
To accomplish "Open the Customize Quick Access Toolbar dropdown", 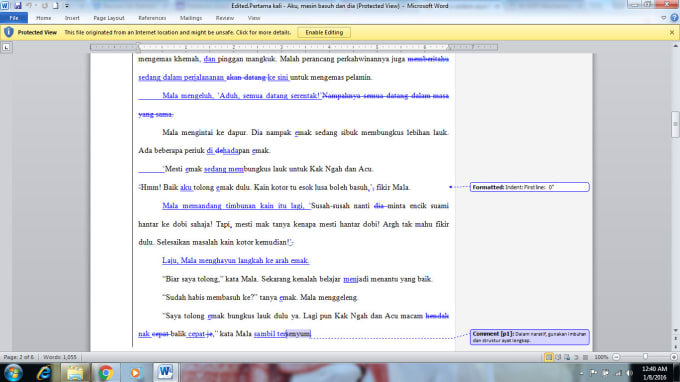I will [67, 6].
